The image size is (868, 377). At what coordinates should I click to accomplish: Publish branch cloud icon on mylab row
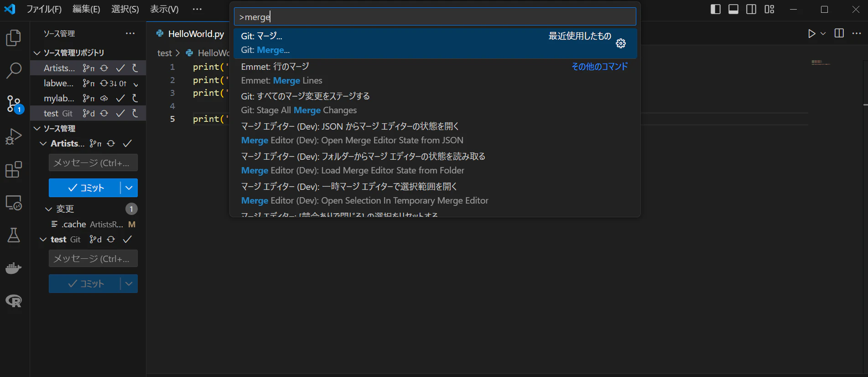pyautogui.click(x=104, y=98)
